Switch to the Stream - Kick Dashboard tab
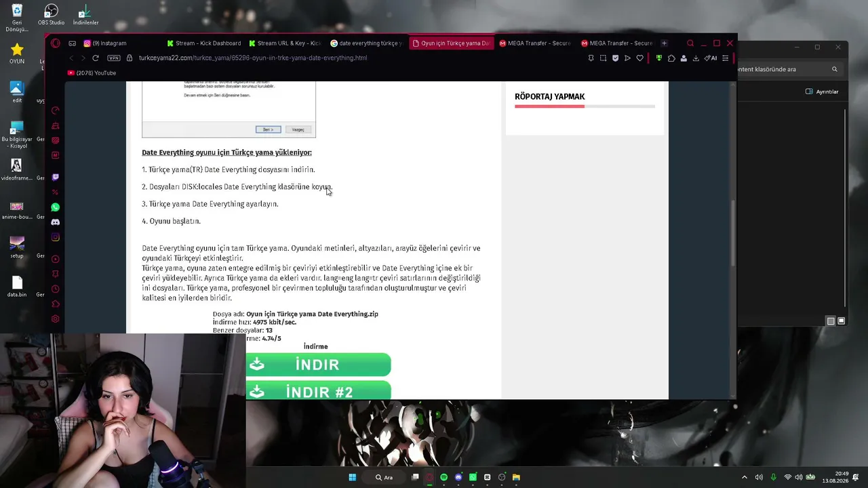The width and height of the screenshot is (868, 488). point(203,43)
